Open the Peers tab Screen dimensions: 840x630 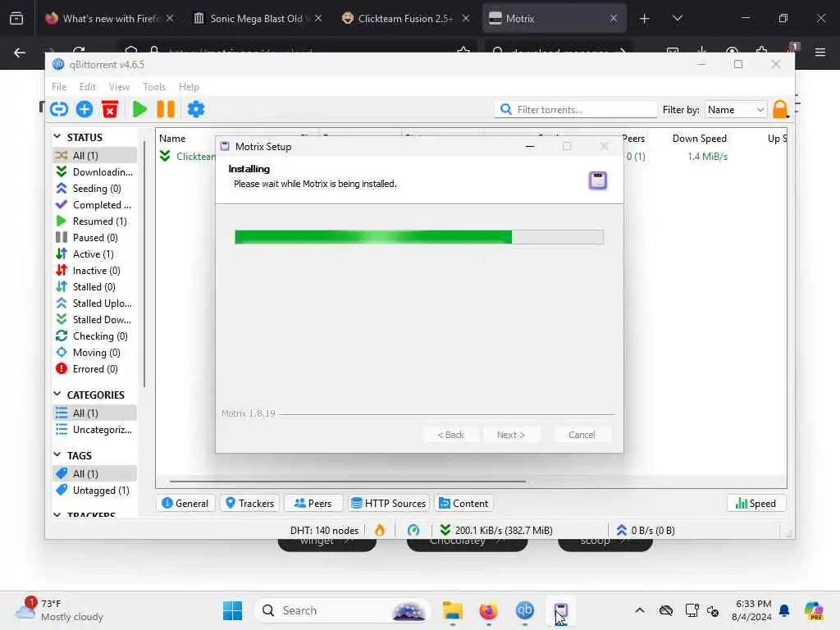click(313, 503)
